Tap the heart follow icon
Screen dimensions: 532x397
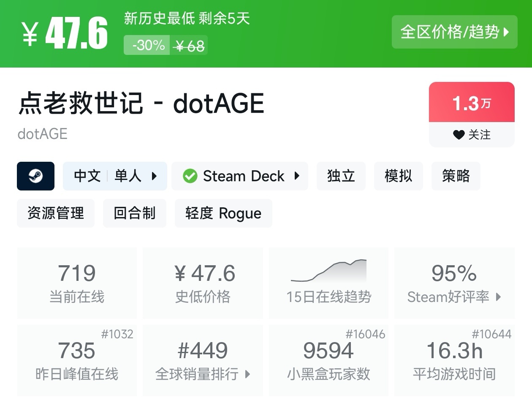click(459, 135)
